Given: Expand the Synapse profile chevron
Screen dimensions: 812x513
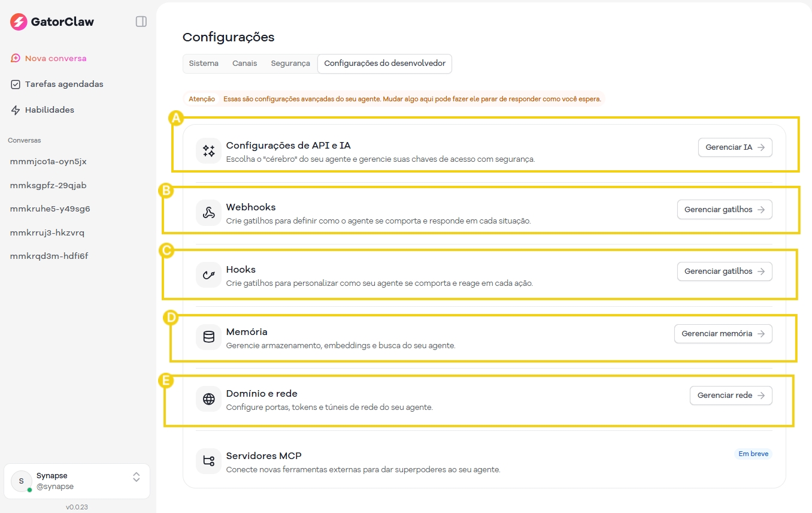Looking at the screenshot, I should pyautogui.click(x=136, y=478).
